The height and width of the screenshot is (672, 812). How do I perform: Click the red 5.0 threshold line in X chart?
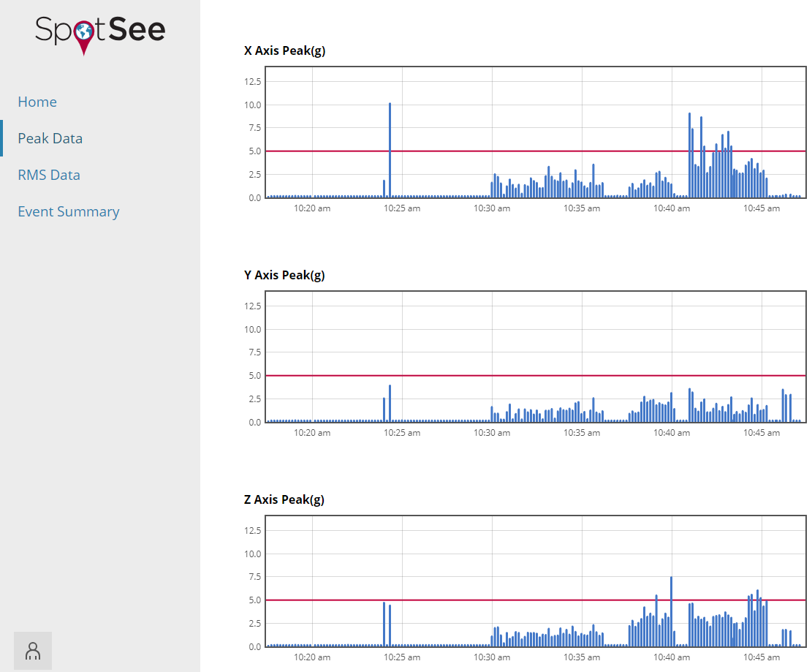(536, 151)
